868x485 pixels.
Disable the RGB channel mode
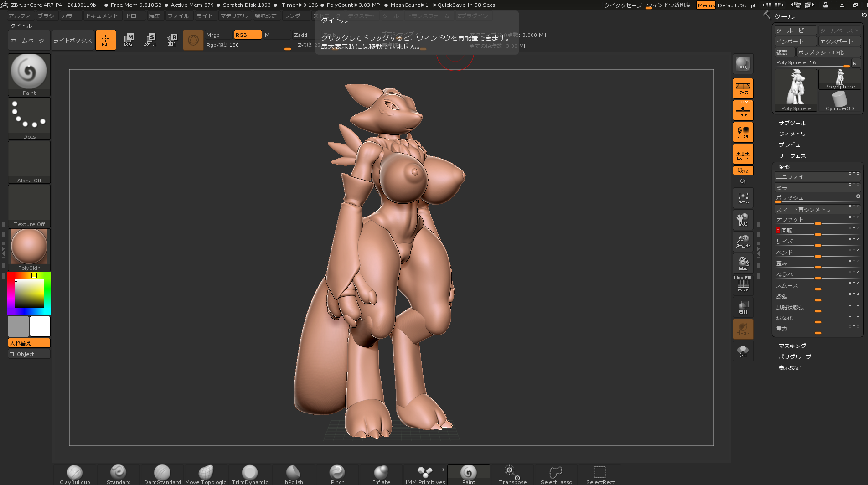click(x=248, y=35)
